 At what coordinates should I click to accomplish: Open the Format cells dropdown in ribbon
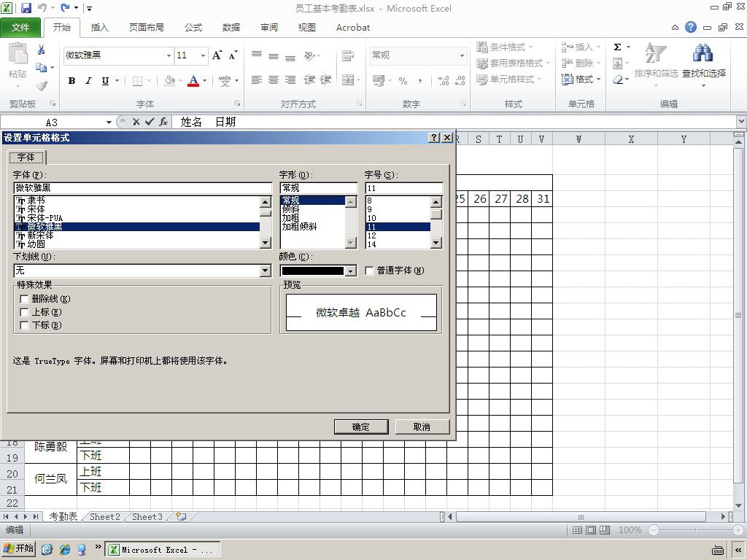(581, 79)
